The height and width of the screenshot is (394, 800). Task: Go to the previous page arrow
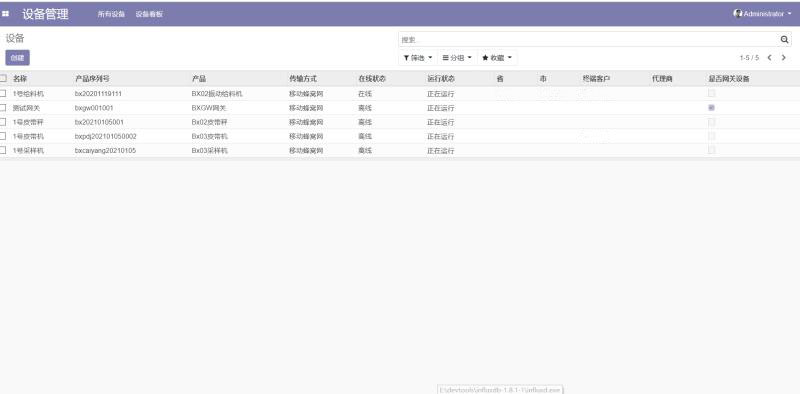tap(769, 58)
